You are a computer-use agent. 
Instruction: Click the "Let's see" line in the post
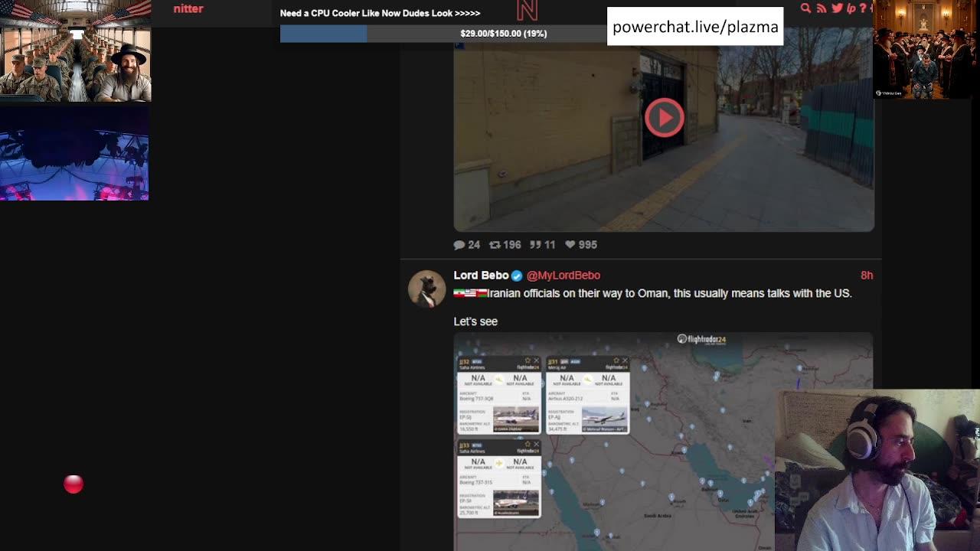(x=475, y=321)
